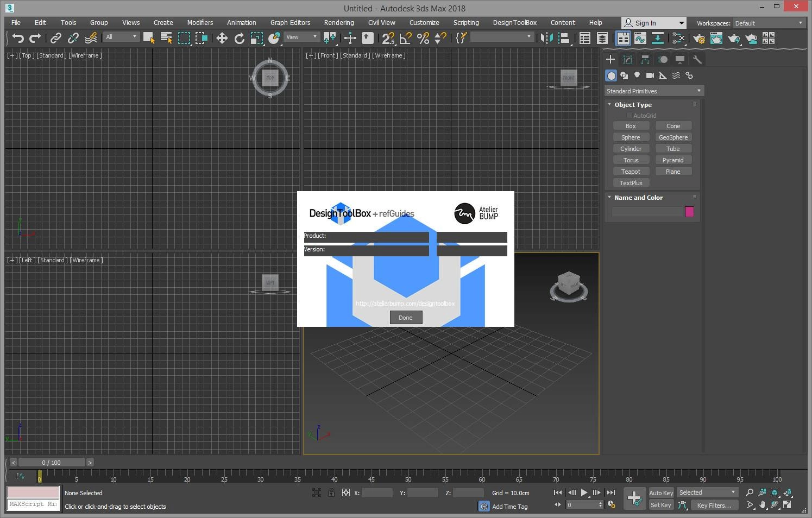This screenshot has height=518, width=812.
Task: Activate Select and Move tool
Action: click(x=222, y=38)
